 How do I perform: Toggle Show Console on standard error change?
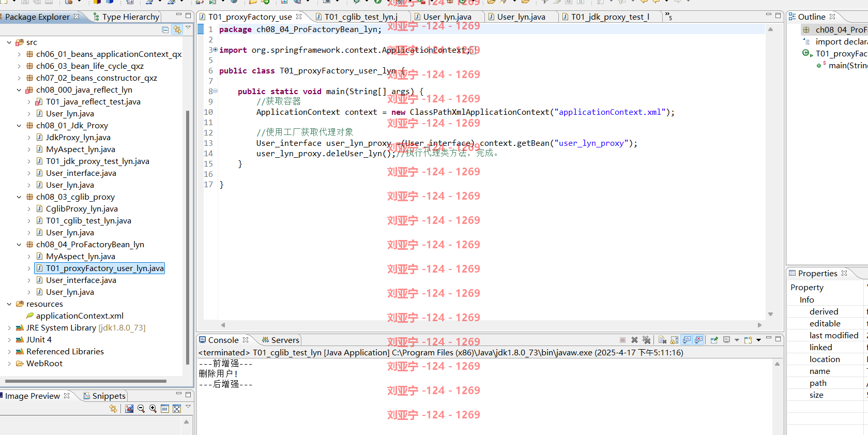tap(699, 340)
